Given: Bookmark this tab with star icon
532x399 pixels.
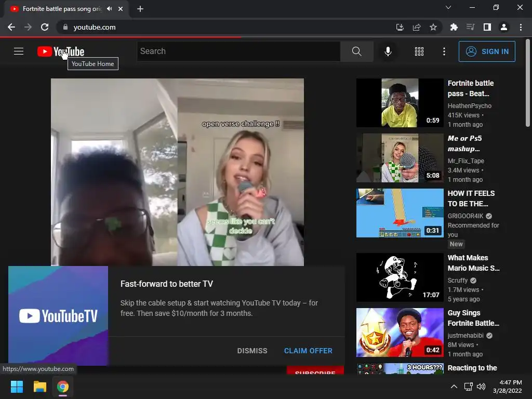Looking at the screenshot, I should pyautogui.click(x=433, y=27).
